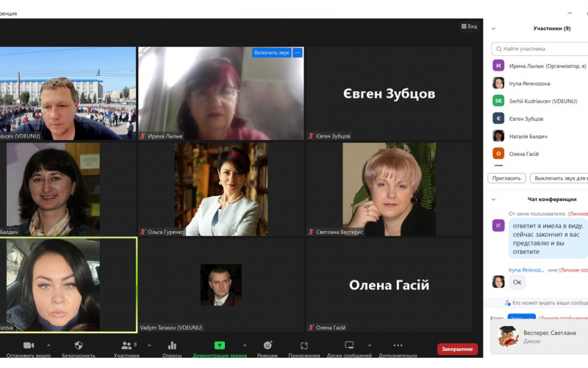588x368 pixels.
Task: Collapse the Участники (9) panel chevron
Action: click(x=493, y=29)
